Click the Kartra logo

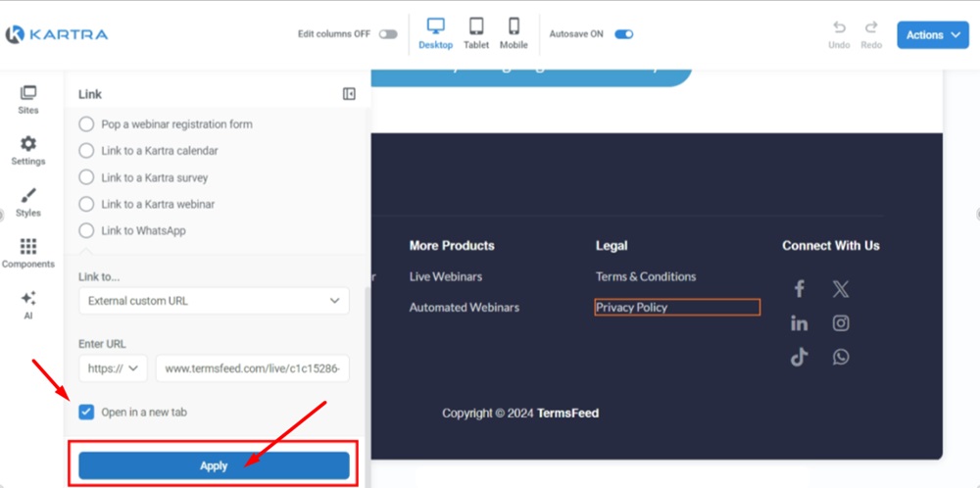tap(57, 34)
